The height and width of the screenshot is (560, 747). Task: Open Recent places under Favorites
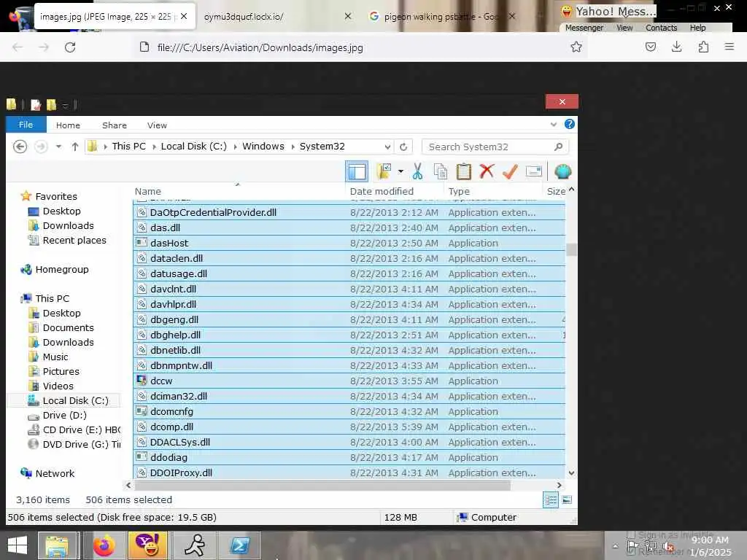[x=74, y=240]
